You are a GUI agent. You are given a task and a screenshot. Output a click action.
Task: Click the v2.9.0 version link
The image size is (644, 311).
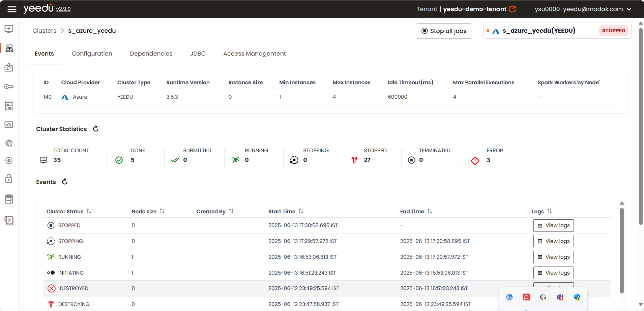tap(63, 9)
